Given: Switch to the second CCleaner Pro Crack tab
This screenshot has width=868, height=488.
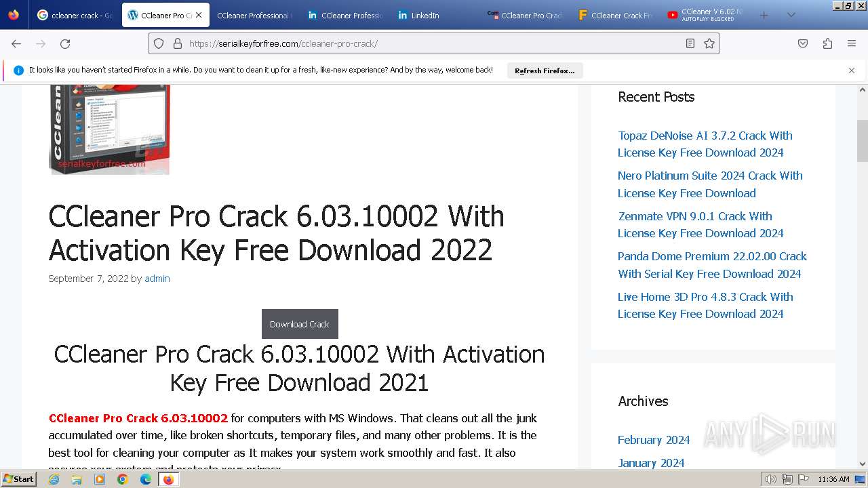Looking at the screenshot, I should coord(525,15).
